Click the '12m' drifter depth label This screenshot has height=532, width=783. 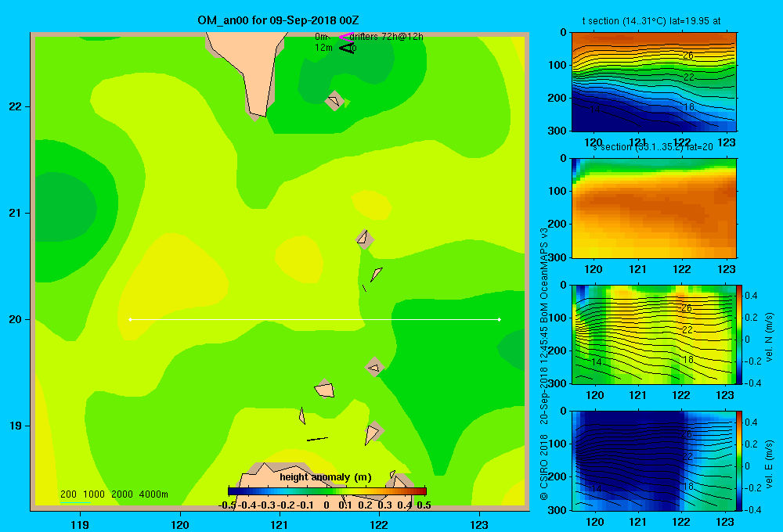pos(323,48)
